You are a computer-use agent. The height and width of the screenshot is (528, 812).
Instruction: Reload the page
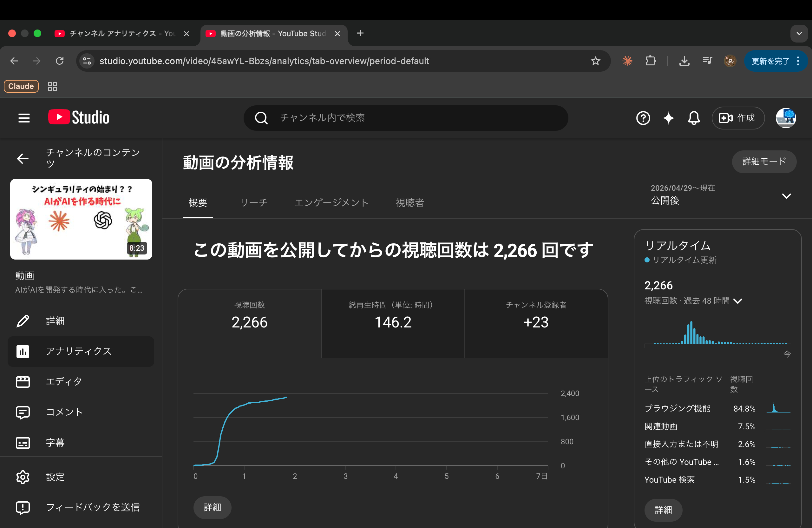[x=60, y=61]
